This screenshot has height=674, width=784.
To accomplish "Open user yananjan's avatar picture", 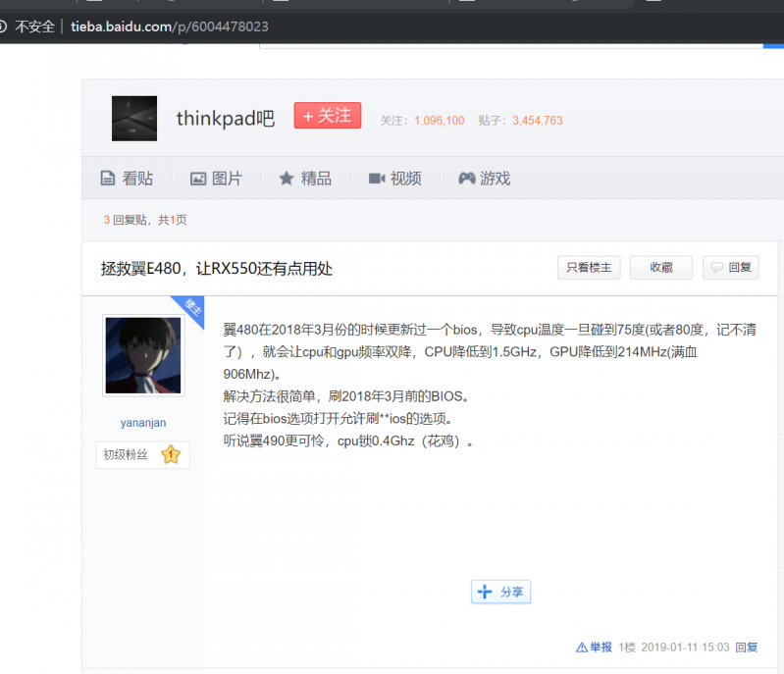I will pos(143,355).
